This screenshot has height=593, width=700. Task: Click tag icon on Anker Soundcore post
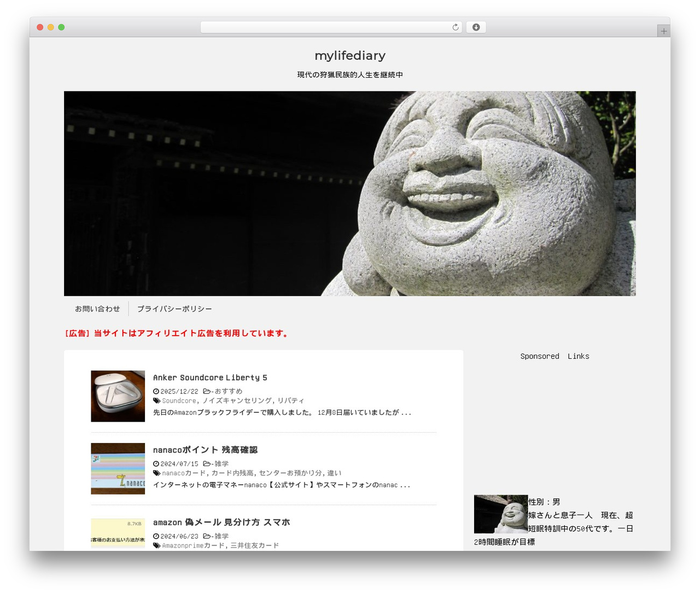[156, 400]
